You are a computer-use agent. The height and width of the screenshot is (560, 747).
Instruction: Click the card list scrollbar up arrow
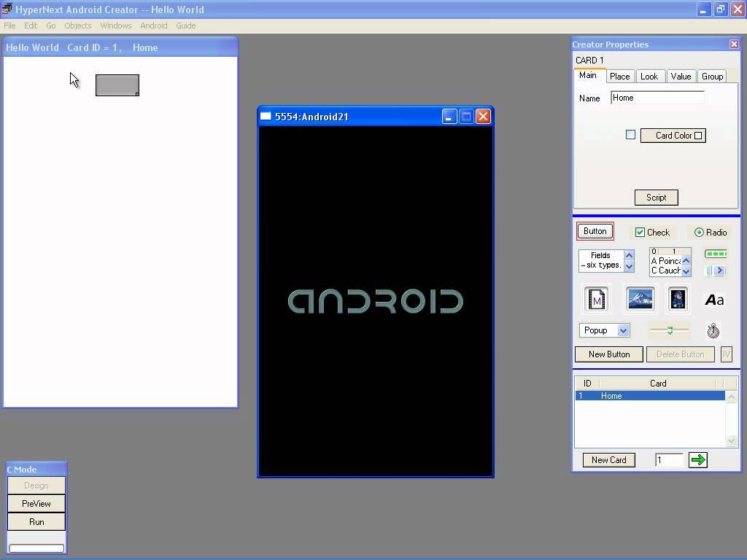point(731,397)
